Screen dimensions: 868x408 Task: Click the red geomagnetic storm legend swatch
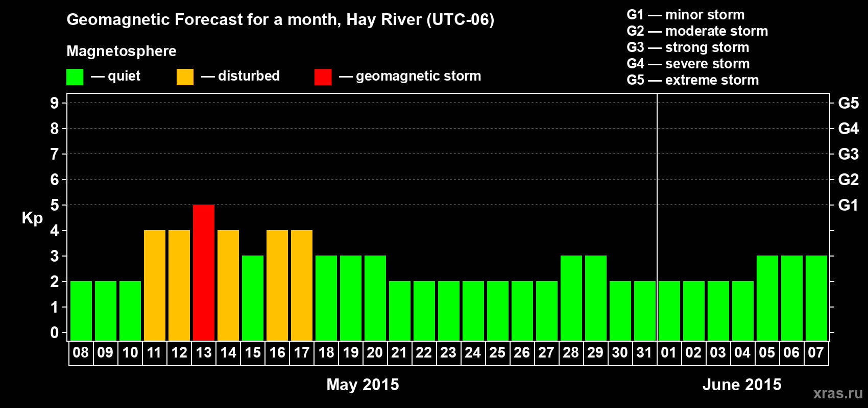point(323,77)
